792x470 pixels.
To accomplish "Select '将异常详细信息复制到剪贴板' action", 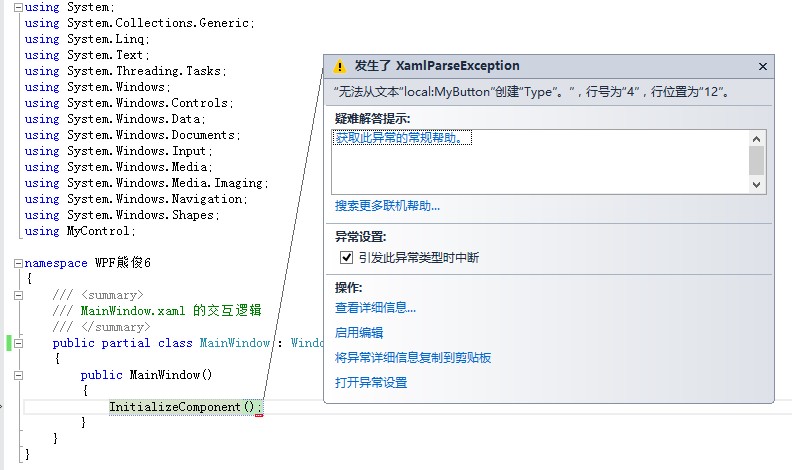I will point(413,358).
